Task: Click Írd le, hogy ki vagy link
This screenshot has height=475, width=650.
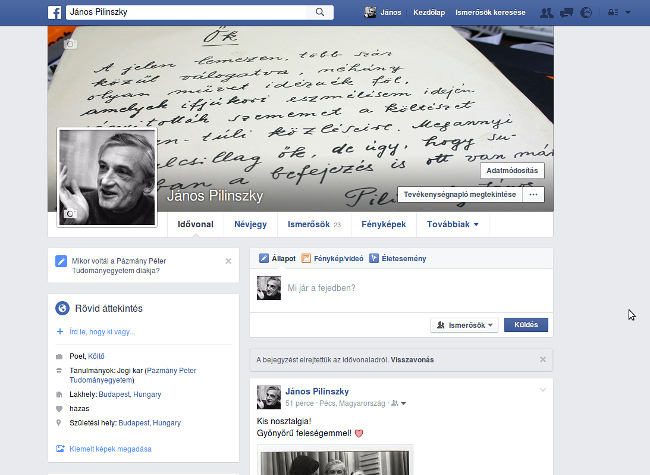Action: tap(102, 332)
